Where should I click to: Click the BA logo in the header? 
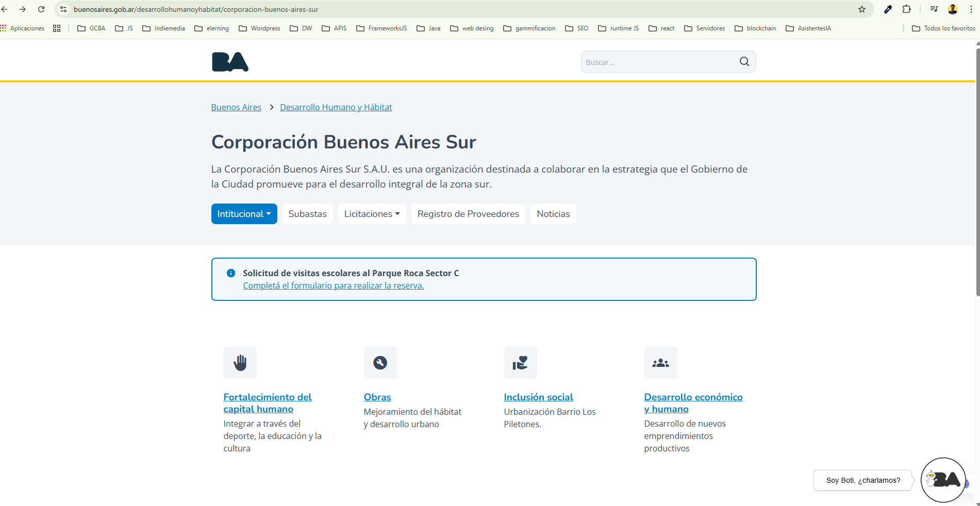tap(230, 62)
